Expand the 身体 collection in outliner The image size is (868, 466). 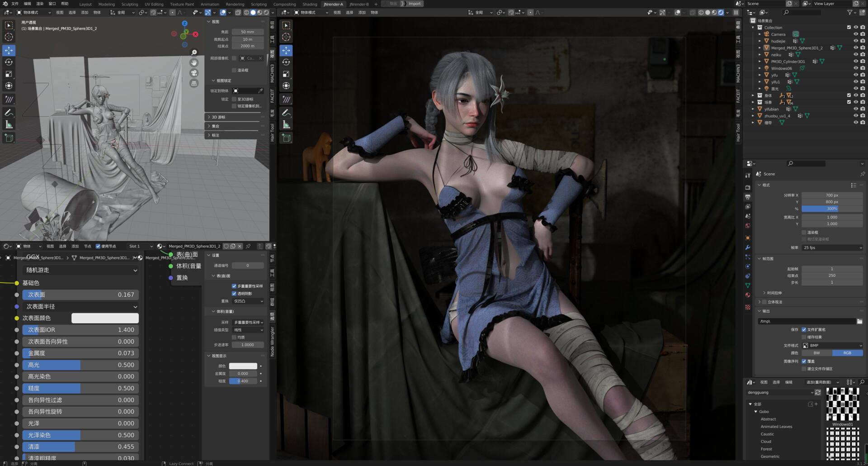753,95
